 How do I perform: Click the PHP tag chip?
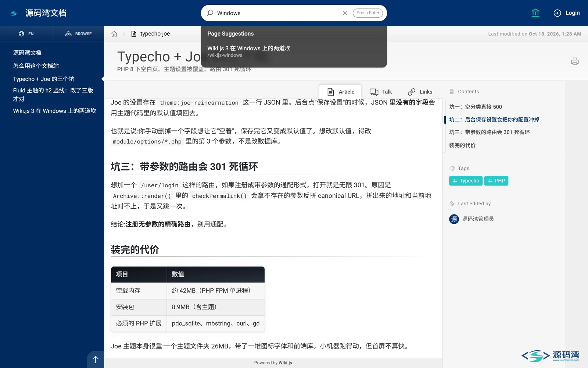[x=496, y=181]
